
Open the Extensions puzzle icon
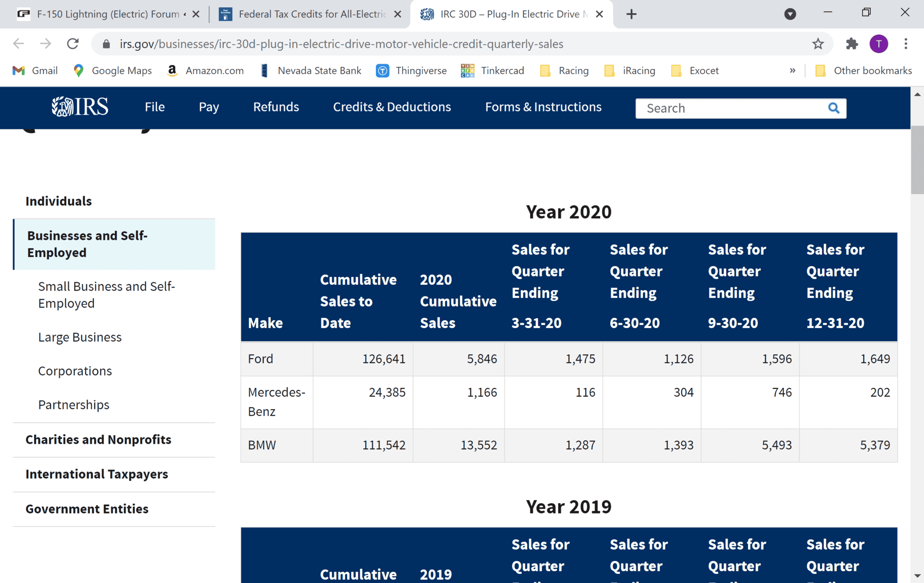tap(852, 44)
